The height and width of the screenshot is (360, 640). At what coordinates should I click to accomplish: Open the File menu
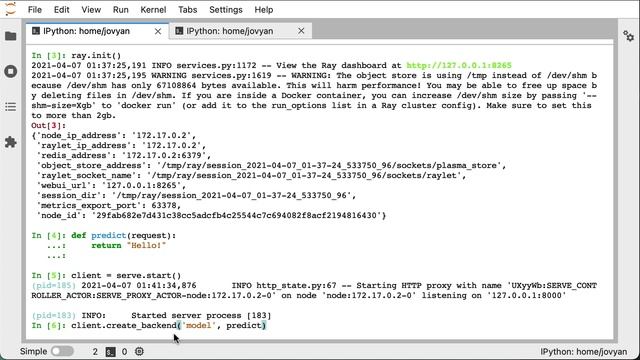tap(35, 10)
